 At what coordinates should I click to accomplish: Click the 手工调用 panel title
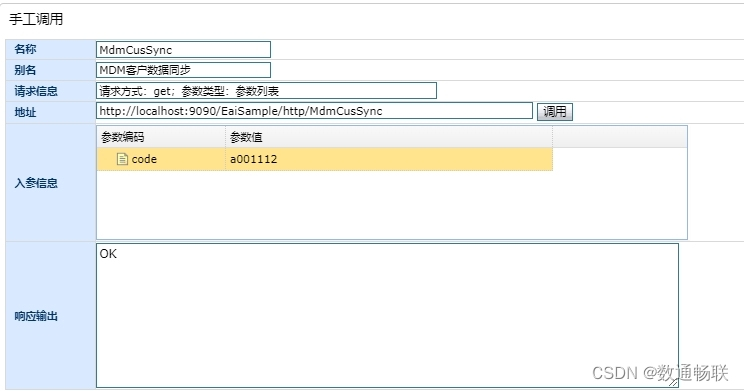point(36,19)
